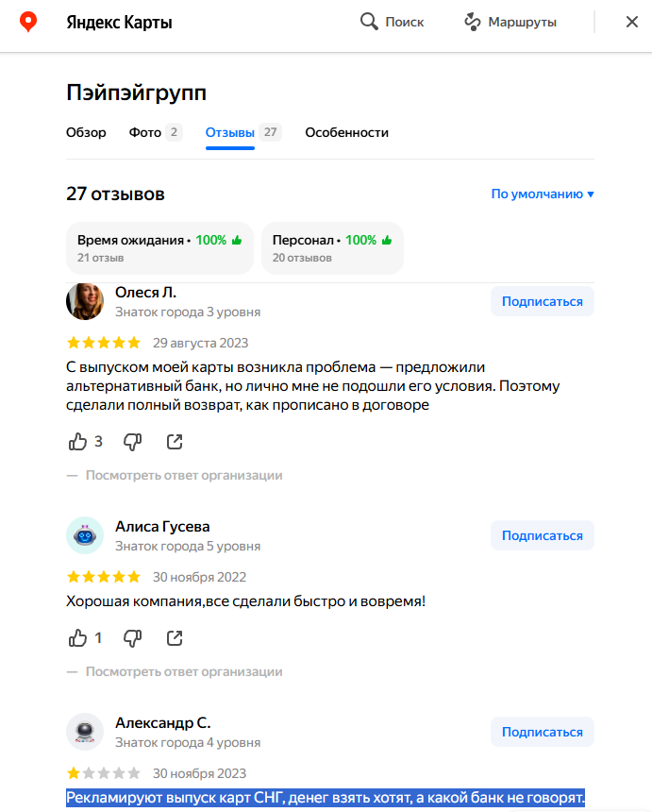This screenshot has height=812, width=652.
Task: Dislike Олеся Л.'s review with thumbs down
Action: tap(132, 442)
